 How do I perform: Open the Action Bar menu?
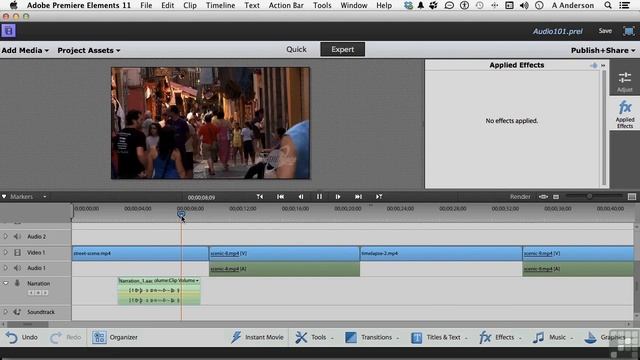point(286,5)
